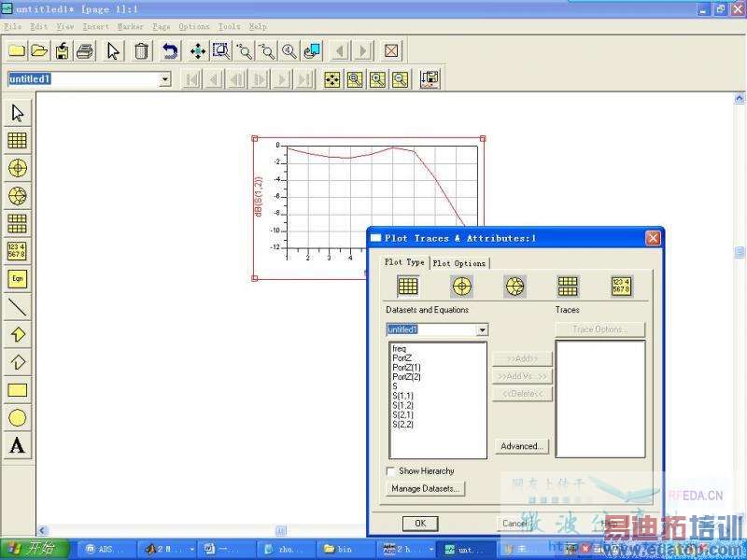Select the text A tool
The width and height of the screenshot is (747, 560).
18,446
